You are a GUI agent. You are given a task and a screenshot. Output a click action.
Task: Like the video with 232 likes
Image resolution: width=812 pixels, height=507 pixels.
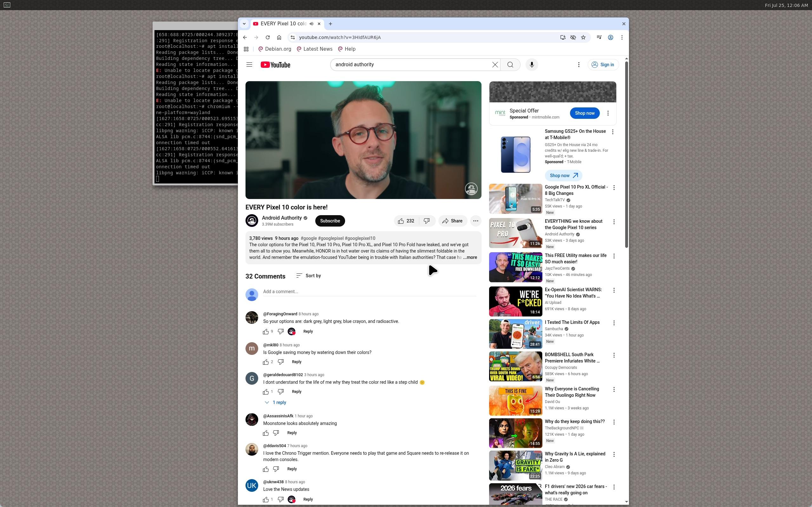click(406, 221)
